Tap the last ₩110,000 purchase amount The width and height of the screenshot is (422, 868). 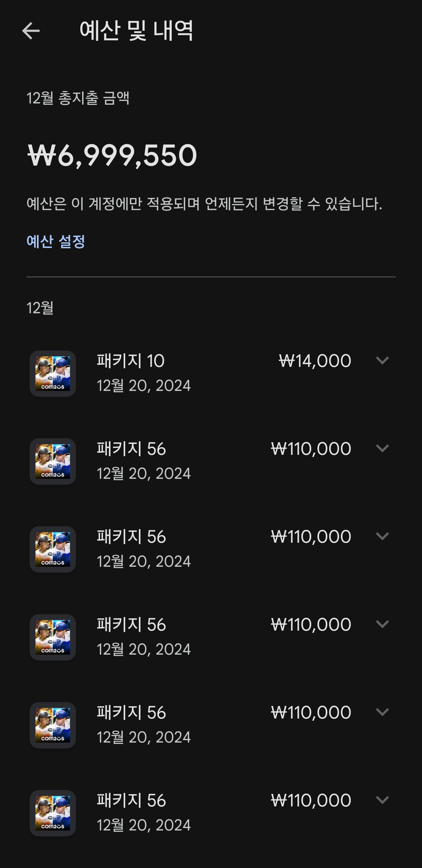[311, 800]
